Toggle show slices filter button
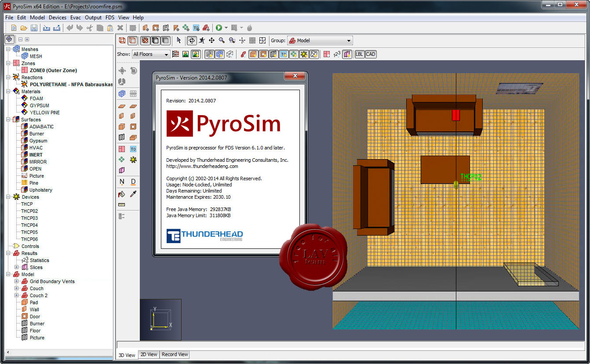The height and width of the screenshot is (364, 590). pyautogui.click(x=347, y=54)
